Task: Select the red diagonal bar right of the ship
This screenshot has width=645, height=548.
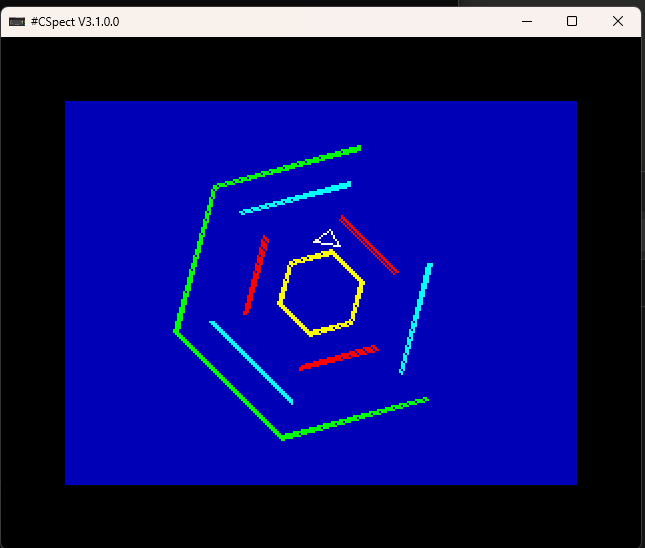Action: click(x=369, y=245)
